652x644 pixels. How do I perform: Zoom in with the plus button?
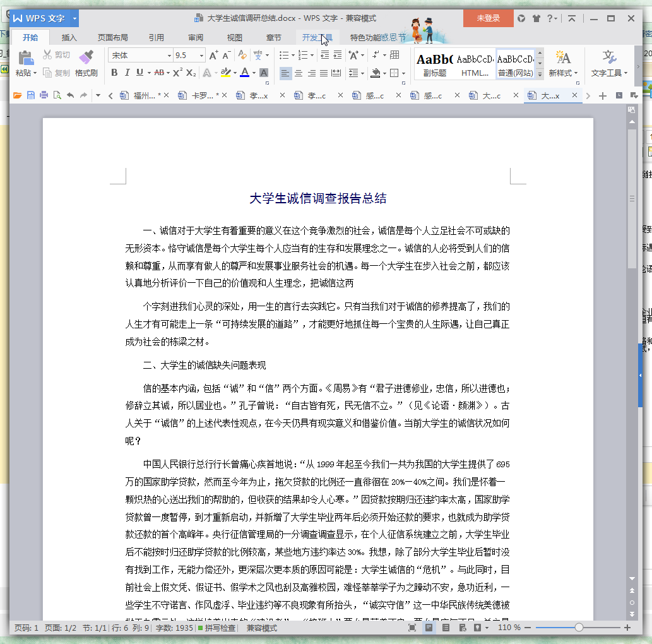[627, 628]
